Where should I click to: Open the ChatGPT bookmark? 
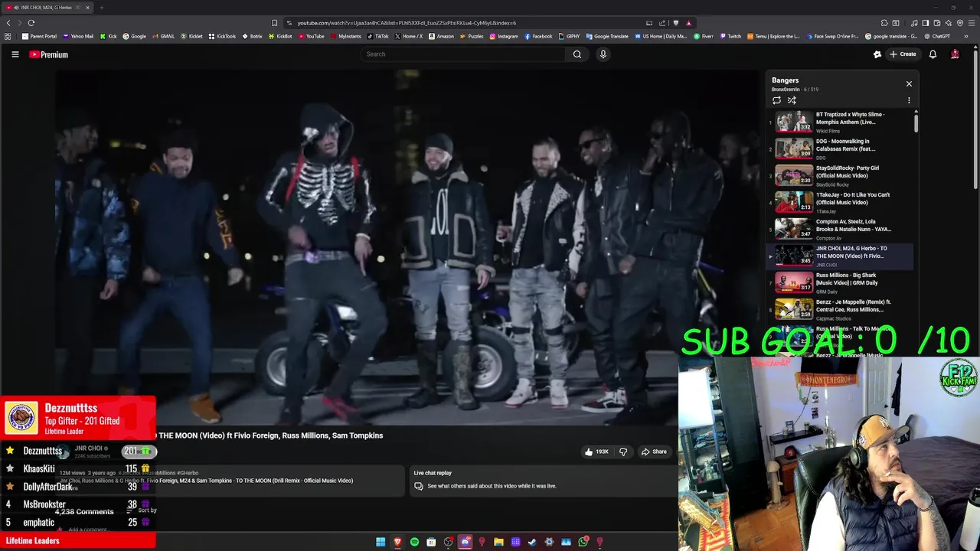point(936,36)
